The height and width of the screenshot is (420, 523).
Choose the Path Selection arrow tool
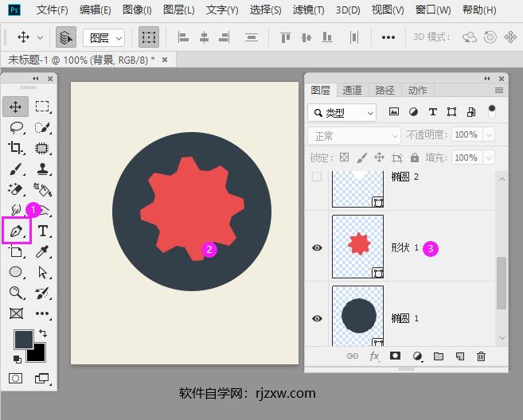[42, 272]
